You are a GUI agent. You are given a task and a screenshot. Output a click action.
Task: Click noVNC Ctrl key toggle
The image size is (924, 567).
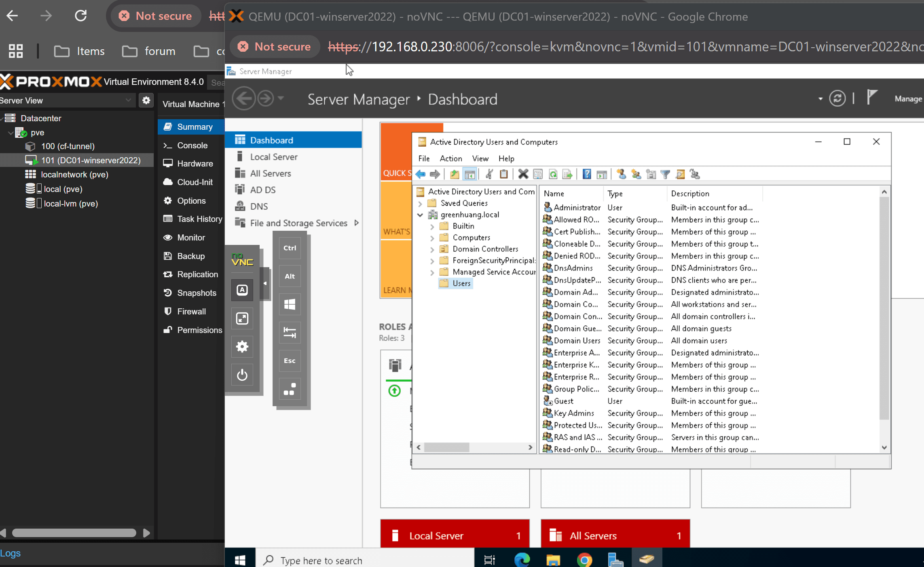pyautogui.click(x=290, y=248)
